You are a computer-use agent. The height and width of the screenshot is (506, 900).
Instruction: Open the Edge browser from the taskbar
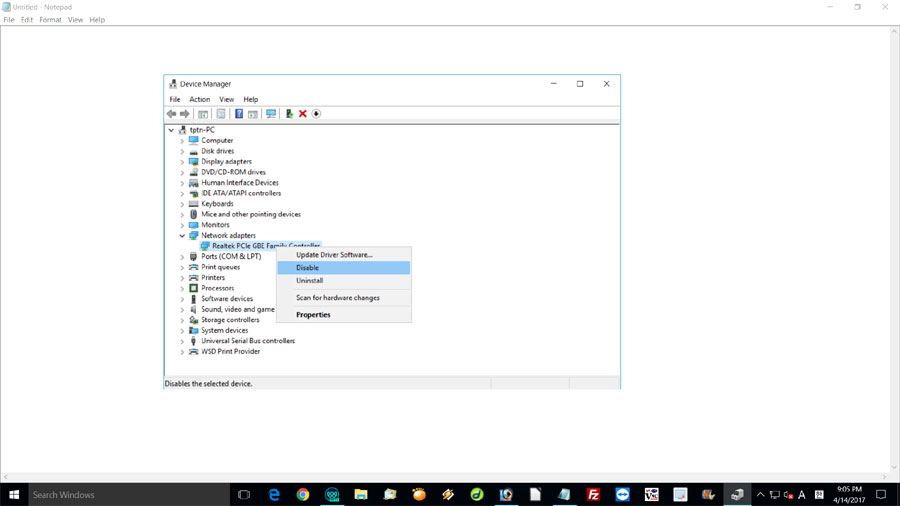point(274,495)
